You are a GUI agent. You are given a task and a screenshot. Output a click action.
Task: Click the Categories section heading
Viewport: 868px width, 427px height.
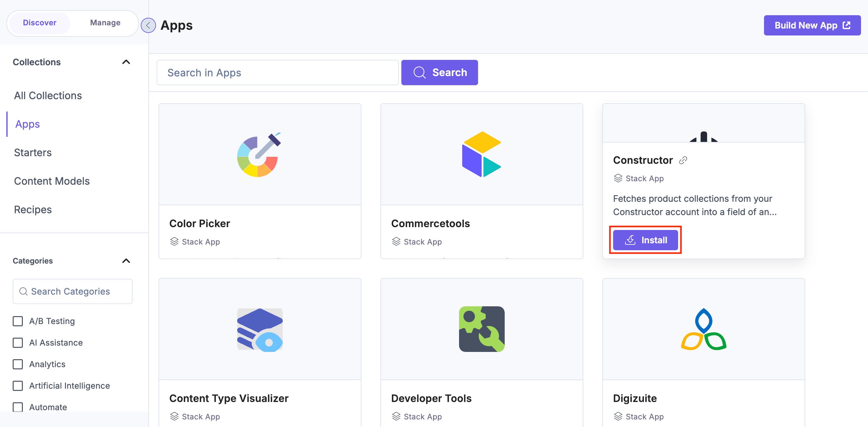tap(33, 261)
